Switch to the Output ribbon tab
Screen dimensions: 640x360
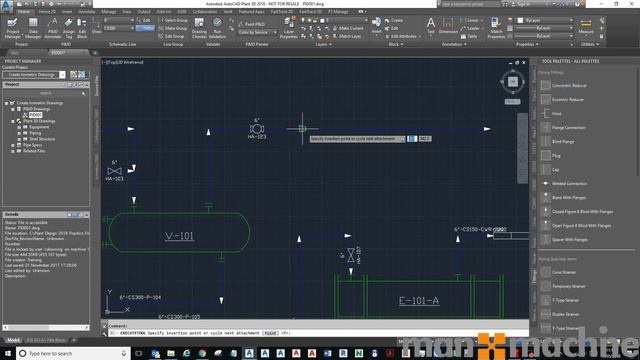(x=144, y=12)
